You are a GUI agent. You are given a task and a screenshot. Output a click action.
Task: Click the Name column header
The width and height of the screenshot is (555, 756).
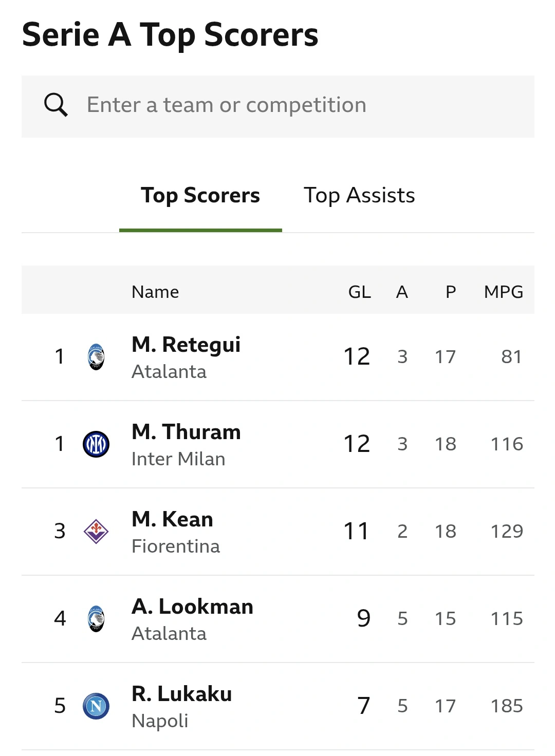coord(155,292)
